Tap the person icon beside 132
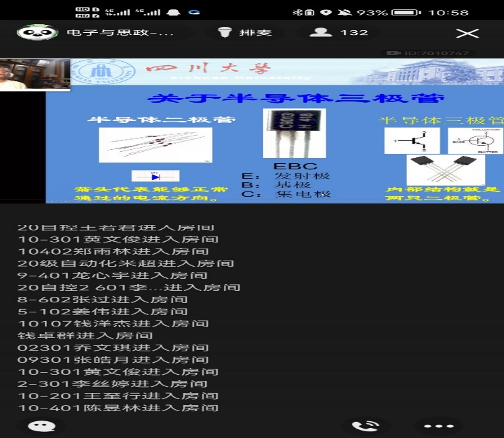Viewport: 504px width, 438px height. point(321,32)
